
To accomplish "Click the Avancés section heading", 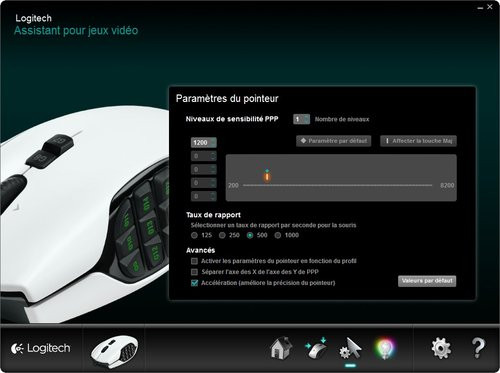I will 201,250.
